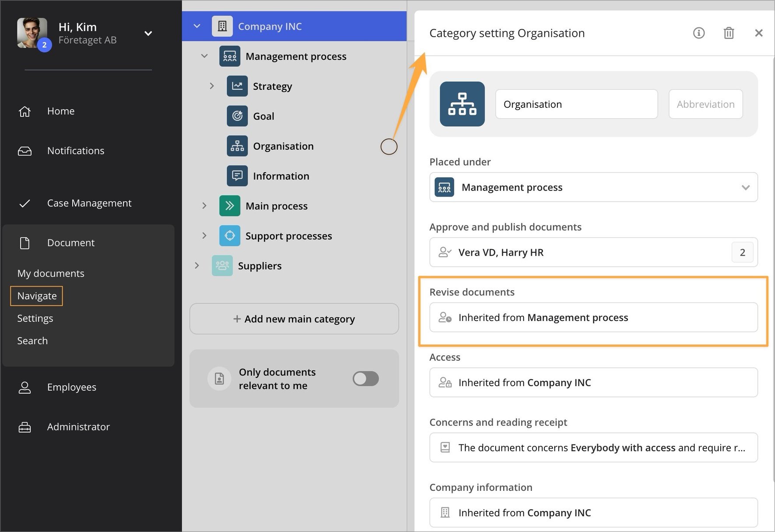
Task: Click the Abbreviation input field
Action: pyautogui.click(x=706, y=104)
